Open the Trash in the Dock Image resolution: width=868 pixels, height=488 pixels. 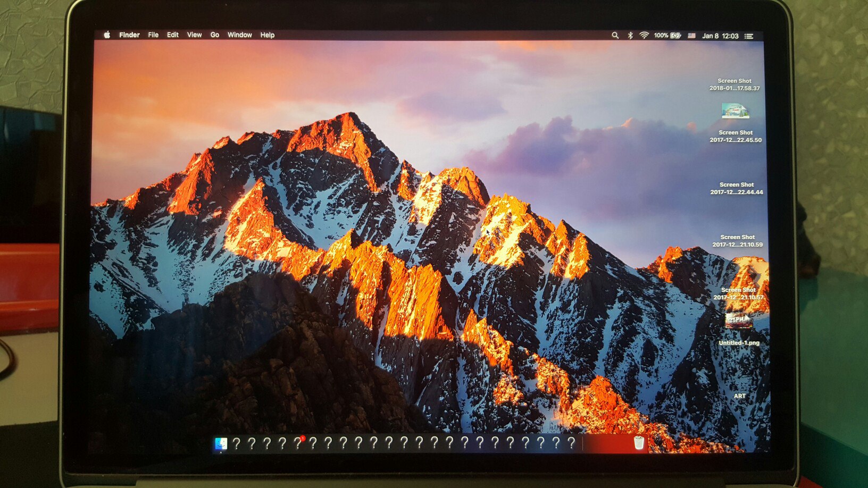pos(639,443)
